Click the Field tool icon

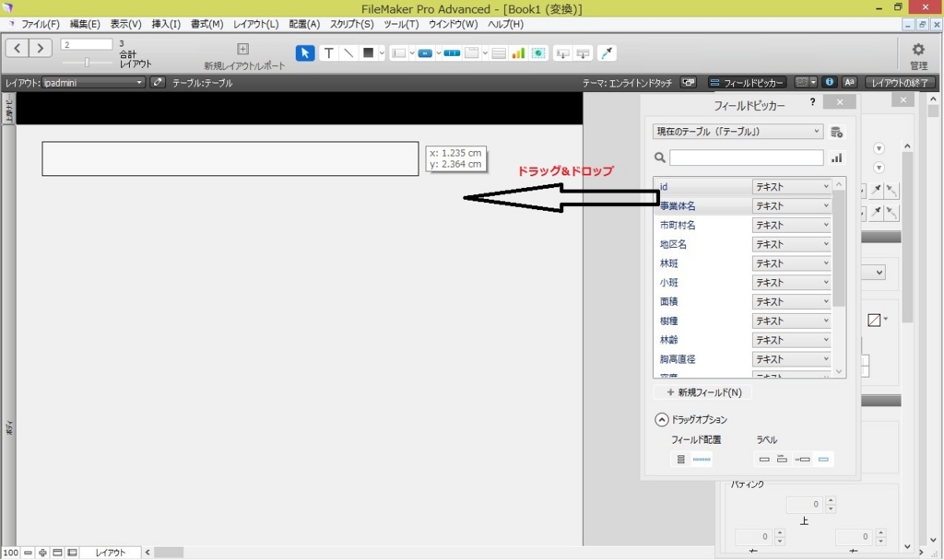[x=563, y=53]
